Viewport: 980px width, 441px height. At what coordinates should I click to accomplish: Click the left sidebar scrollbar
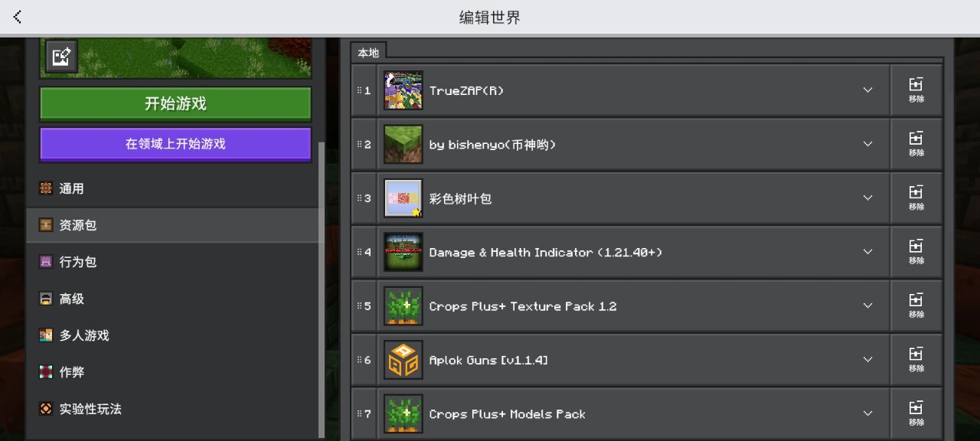point(321,289)
